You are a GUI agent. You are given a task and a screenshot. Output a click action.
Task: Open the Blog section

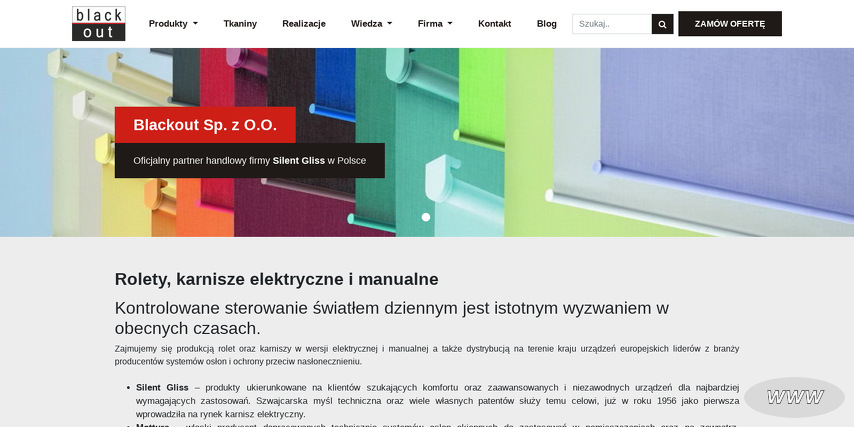(547, 24)
